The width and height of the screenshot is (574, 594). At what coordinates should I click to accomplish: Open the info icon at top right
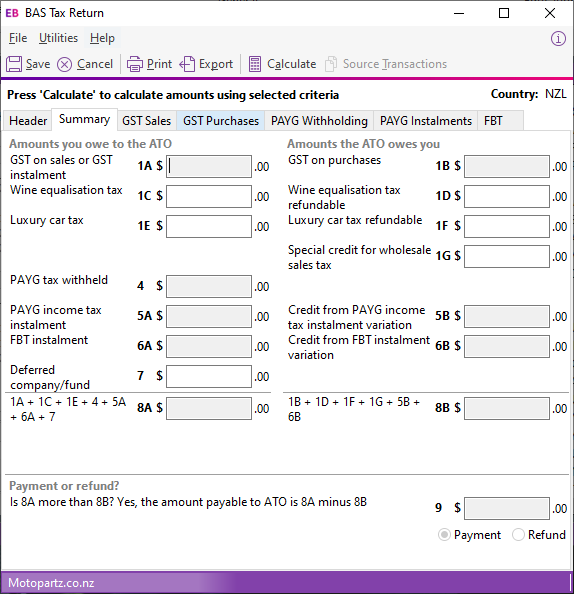[558, 39]
